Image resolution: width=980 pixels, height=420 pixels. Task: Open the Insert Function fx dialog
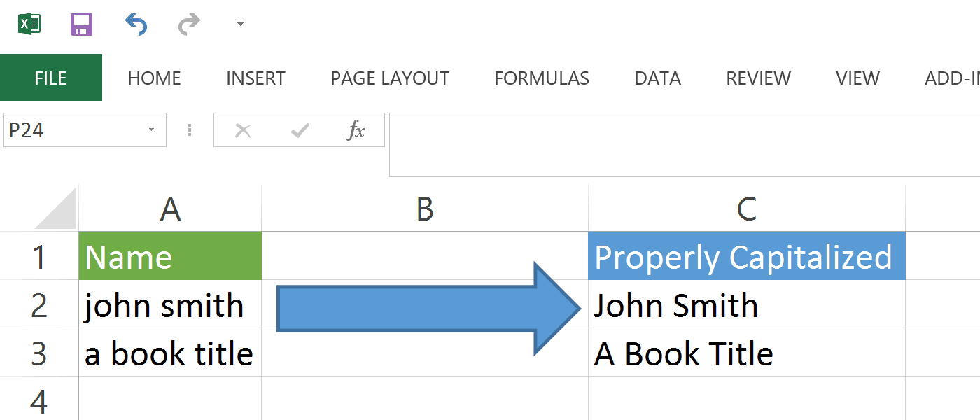tap(356, 130)
